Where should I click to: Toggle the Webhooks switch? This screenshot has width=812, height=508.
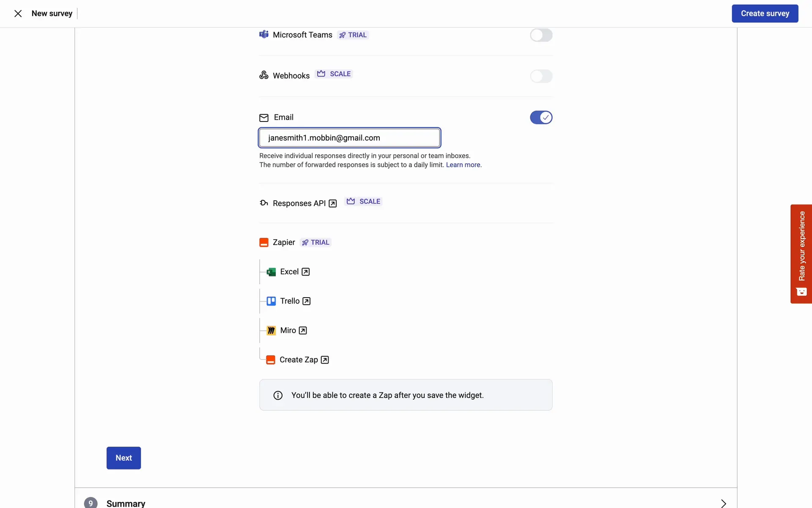tap(541, 76)
